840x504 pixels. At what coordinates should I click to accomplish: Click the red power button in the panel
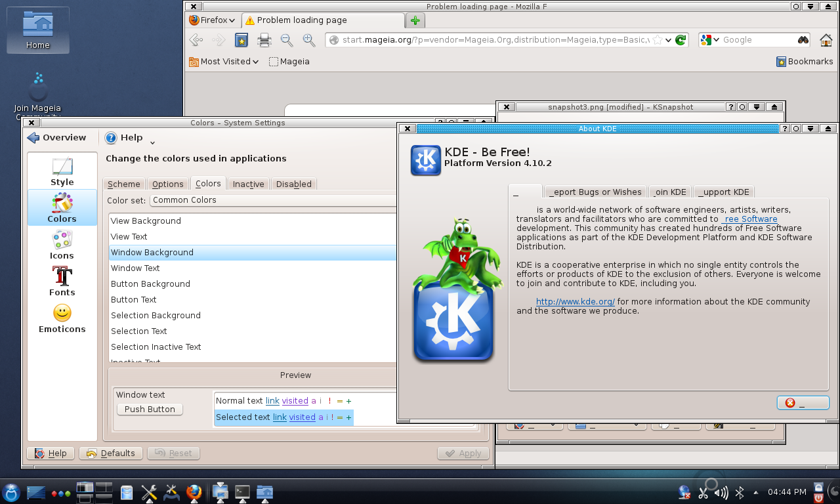[818, 497]
